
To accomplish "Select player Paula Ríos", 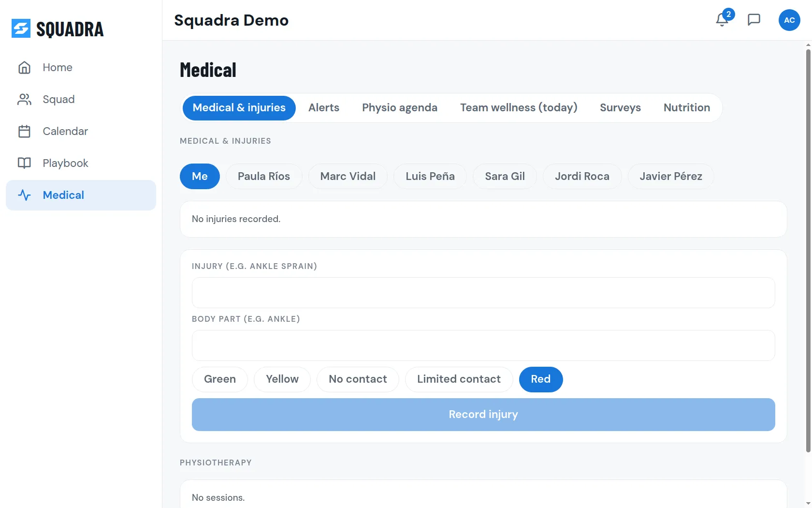I will point(264,177).
